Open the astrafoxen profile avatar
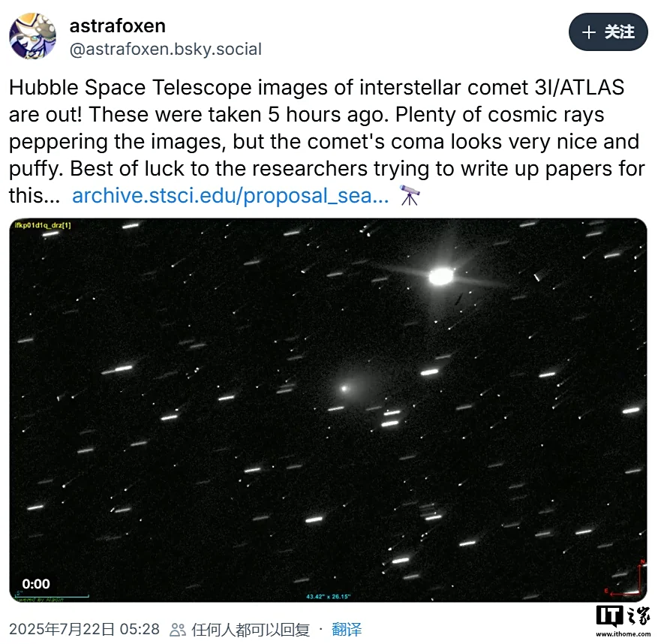661x644 pixels. [x=32, y=36]
